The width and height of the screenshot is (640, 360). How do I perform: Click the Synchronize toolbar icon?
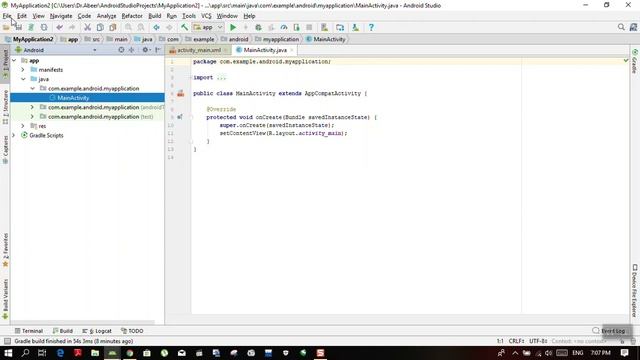[31, 27]
